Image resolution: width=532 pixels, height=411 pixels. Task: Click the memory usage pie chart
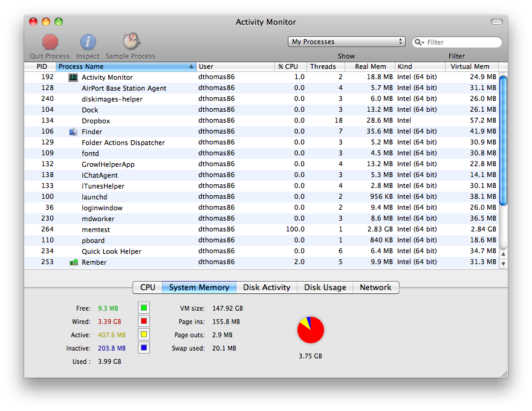311,330
